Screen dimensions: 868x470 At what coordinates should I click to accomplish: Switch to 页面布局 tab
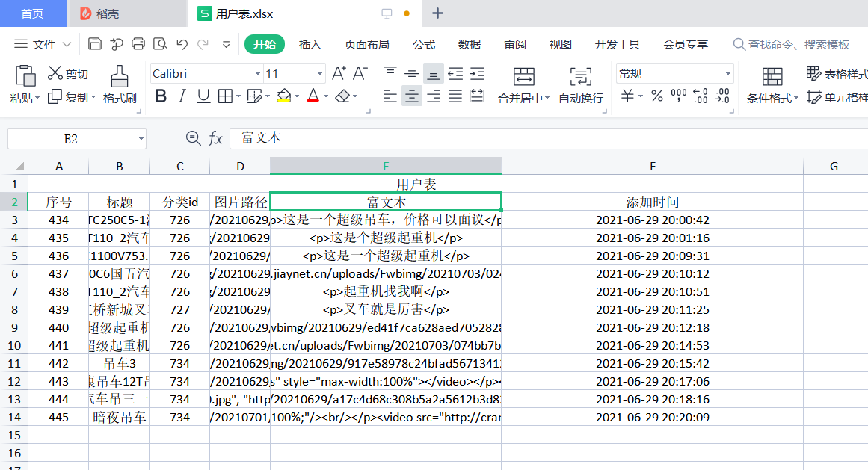(366, 44)
